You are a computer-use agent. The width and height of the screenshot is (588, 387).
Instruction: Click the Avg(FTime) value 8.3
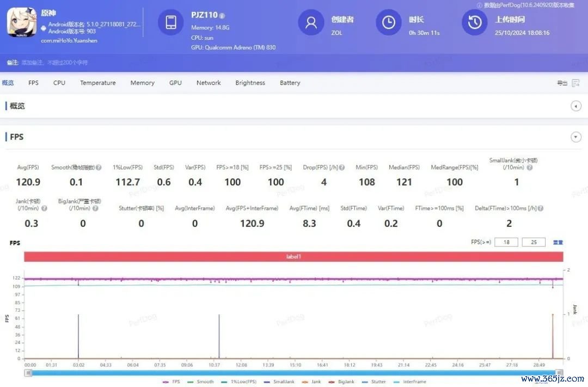pos(309,223)
